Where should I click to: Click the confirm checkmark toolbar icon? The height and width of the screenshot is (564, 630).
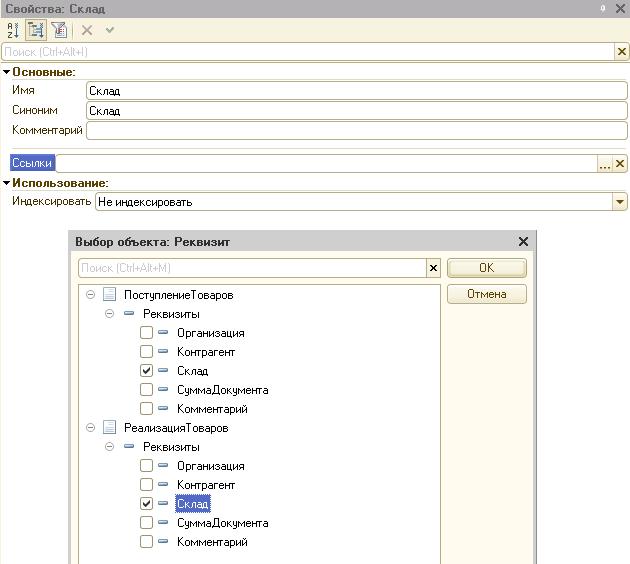[110, 30]
